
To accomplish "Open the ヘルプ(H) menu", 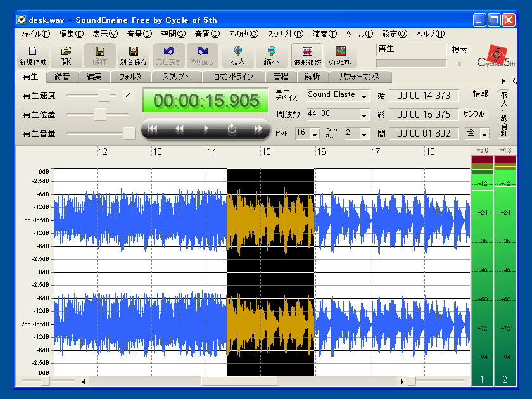I will click(430, 34).
